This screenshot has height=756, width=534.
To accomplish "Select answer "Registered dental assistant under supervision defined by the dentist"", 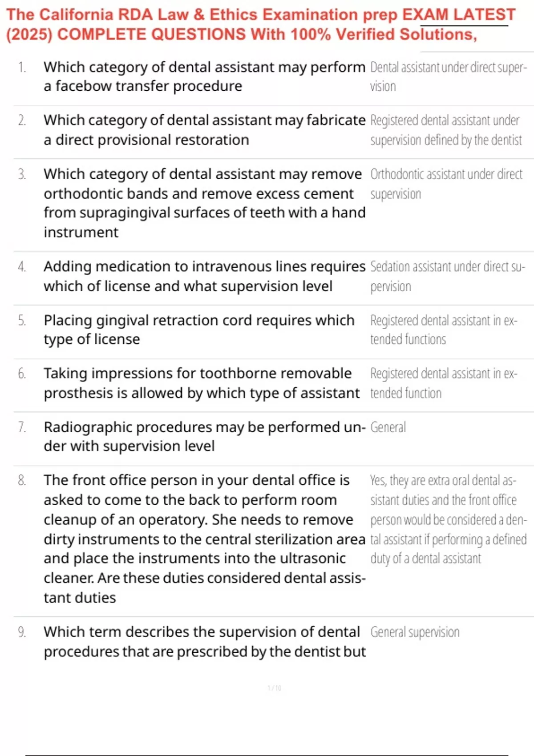I will coord(446,130).
